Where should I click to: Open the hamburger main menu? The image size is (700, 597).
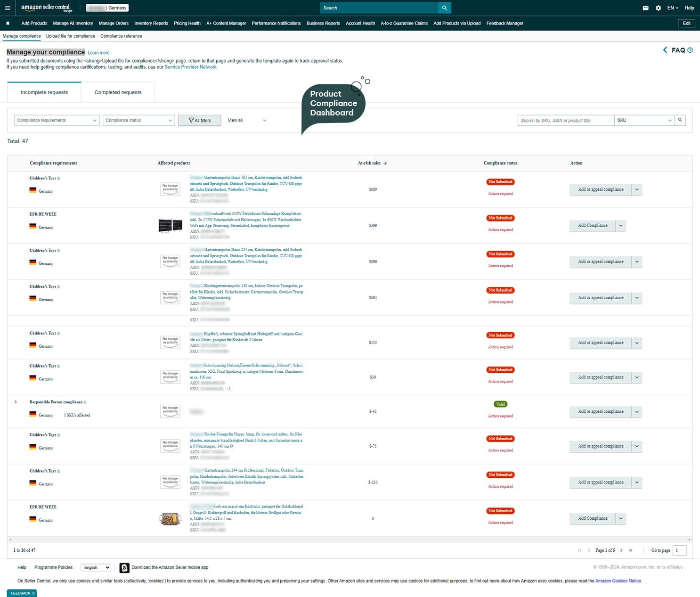tap(7, 8)
